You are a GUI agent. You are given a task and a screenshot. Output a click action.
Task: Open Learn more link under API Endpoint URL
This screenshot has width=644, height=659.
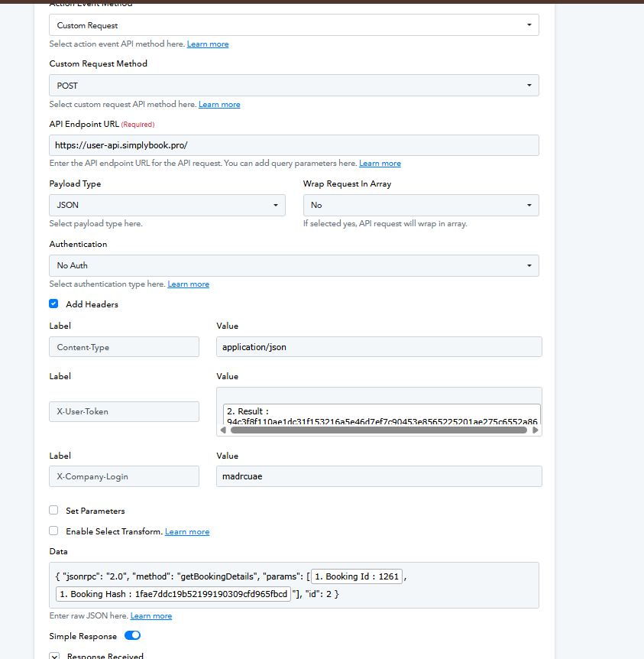380,164
